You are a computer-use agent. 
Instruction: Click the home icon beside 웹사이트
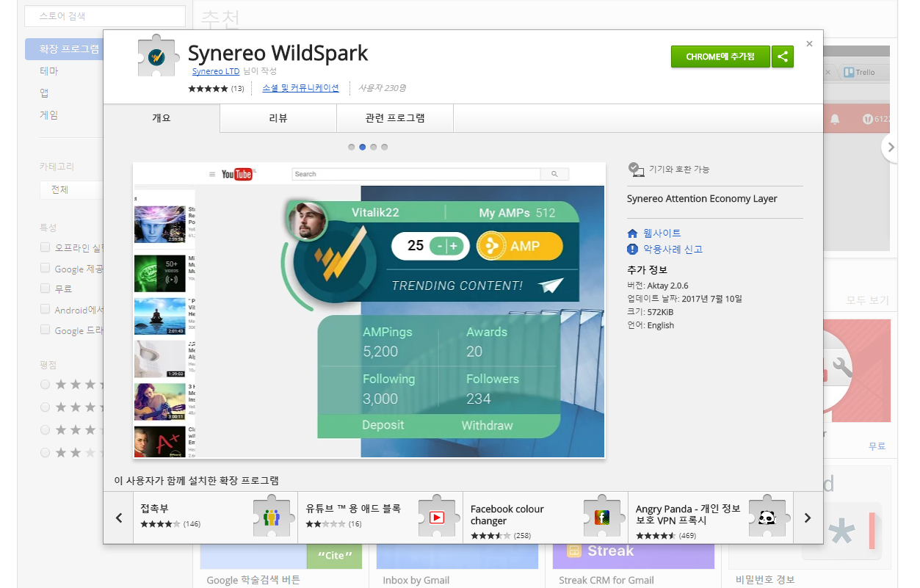[x=633, y=233]
